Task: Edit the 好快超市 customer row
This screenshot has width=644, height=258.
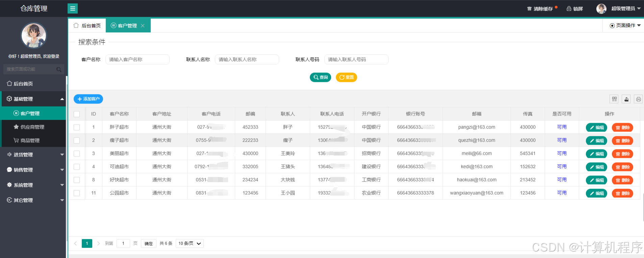Action: click(x=596, y=180)
